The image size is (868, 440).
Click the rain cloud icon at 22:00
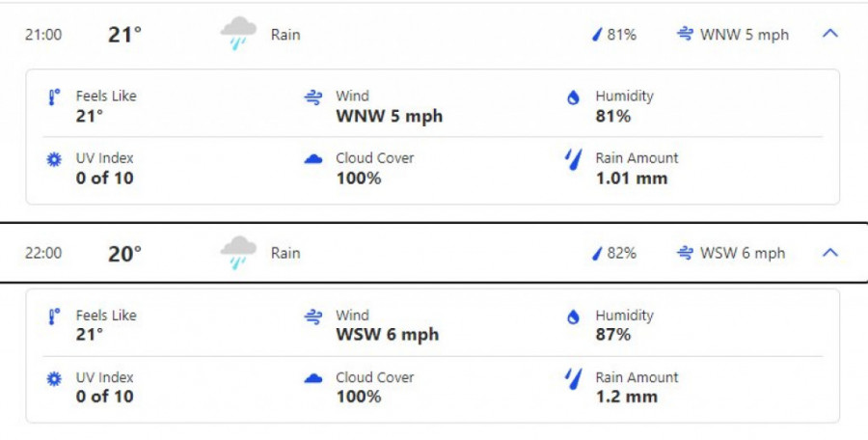(238, 253)
